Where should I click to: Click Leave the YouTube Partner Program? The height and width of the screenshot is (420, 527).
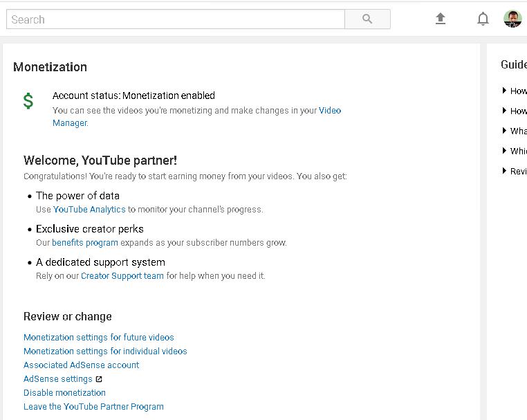point(93,407)
